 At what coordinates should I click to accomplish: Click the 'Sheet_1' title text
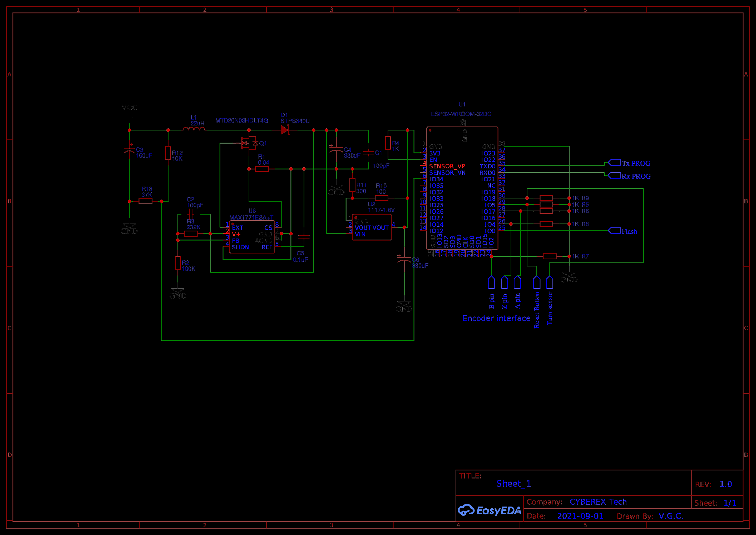(514, 484)
